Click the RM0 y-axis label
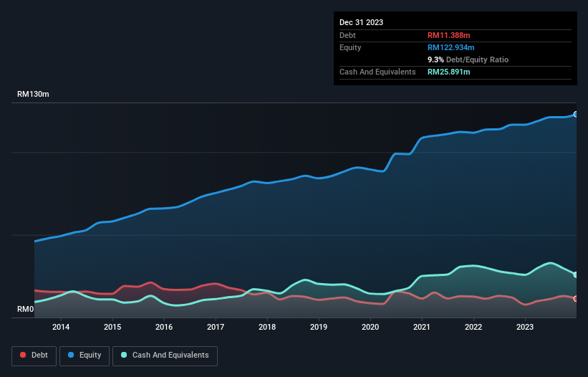Image resolution: width=588 pixels, height=377 pixels. tap(26, 310)
